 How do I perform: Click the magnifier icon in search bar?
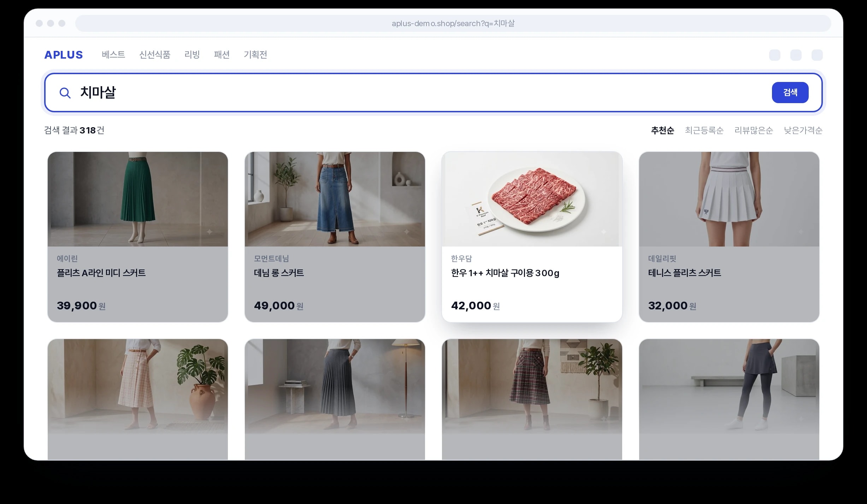coord(65,93)
